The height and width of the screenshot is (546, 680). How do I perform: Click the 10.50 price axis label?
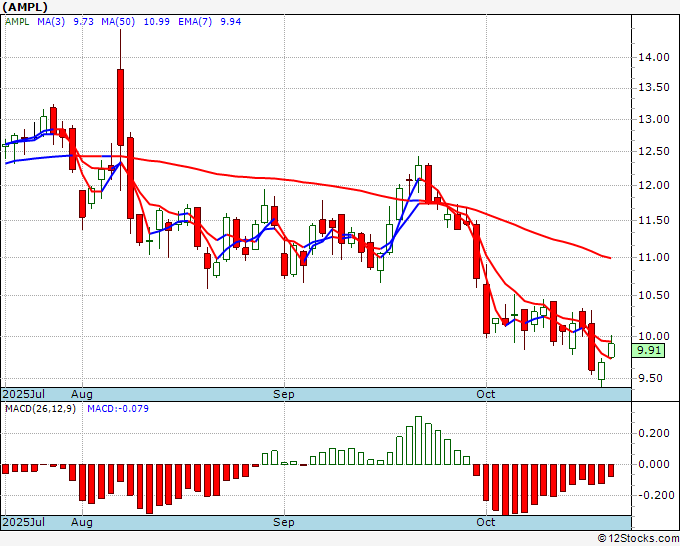[x=654, y=295]
